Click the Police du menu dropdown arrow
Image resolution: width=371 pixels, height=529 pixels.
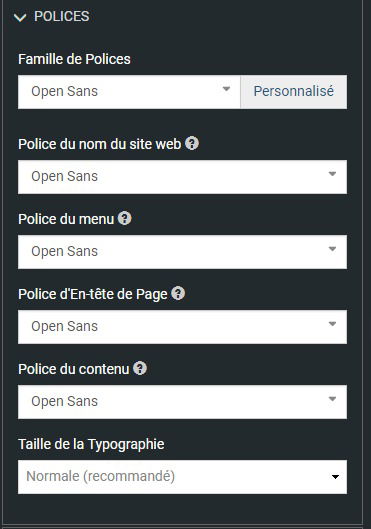pos(332,249)
